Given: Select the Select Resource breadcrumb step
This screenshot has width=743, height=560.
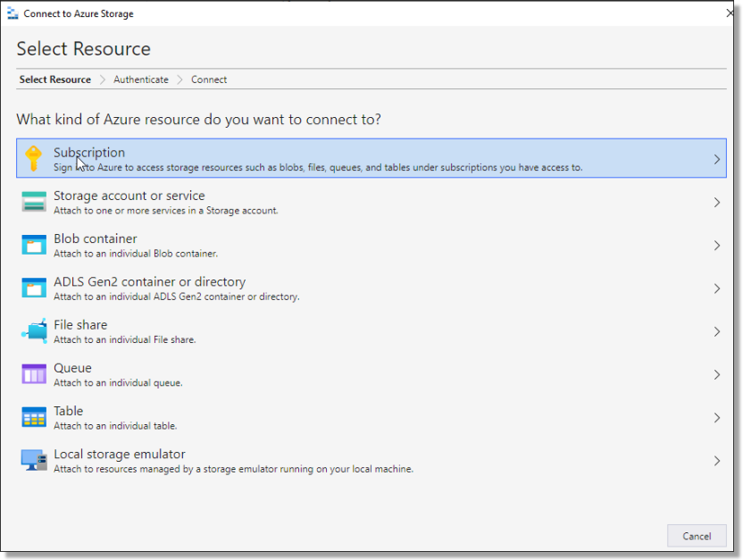Looking at the screenshot, I should [x=54, y=79].
